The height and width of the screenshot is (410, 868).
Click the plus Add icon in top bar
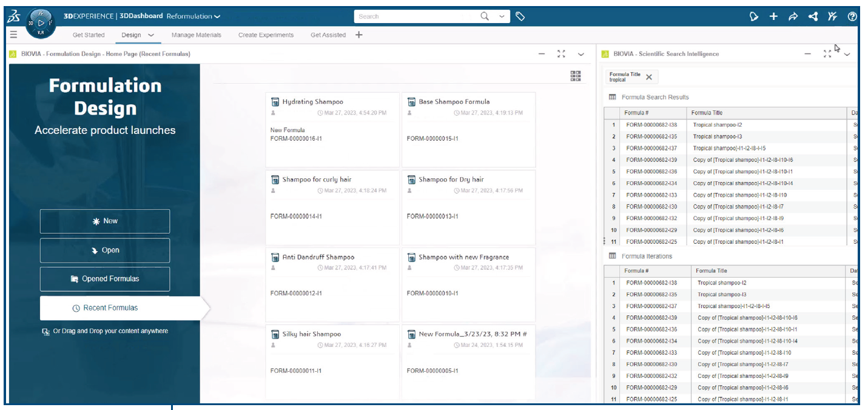point(773,16)
